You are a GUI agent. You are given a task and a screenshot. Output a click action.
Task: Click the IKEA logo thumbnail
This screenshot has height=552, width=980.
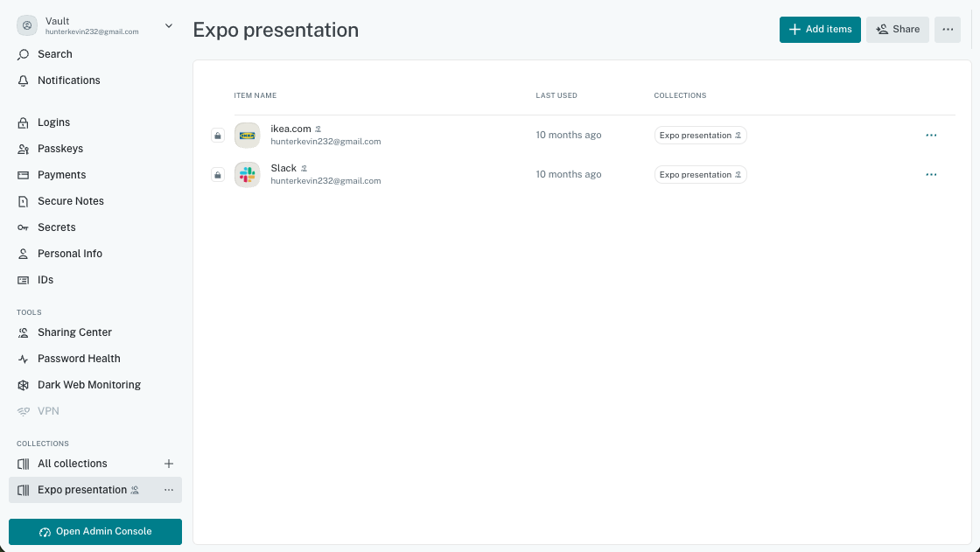pyautogui.click(x=247, y=135)
